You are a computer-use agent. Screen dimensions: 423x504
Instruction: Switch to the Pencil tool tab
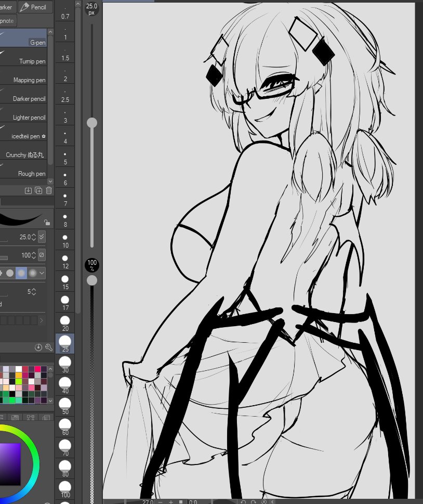click(x=35, y=7)
